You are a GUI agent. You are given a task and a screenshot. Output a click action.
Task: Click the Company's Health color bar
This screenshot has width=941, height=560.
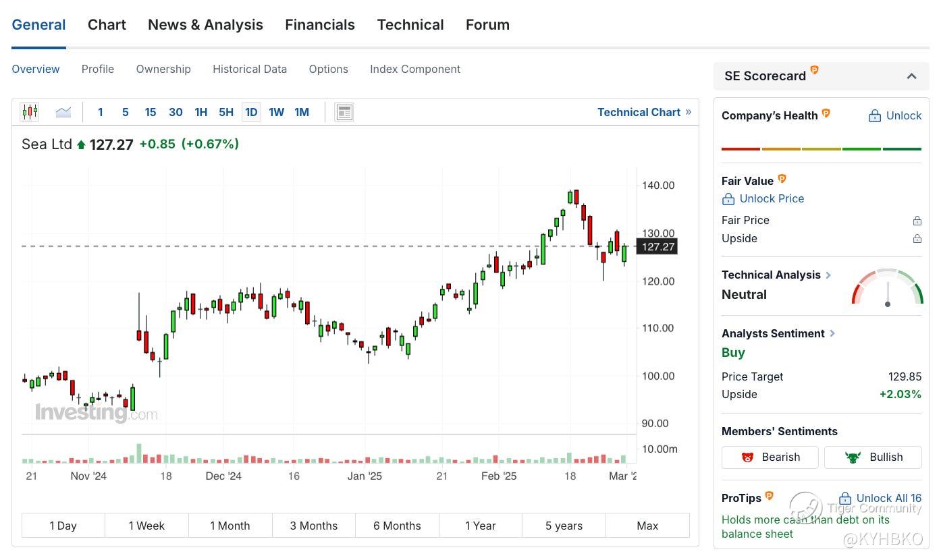tap(822, 148)
